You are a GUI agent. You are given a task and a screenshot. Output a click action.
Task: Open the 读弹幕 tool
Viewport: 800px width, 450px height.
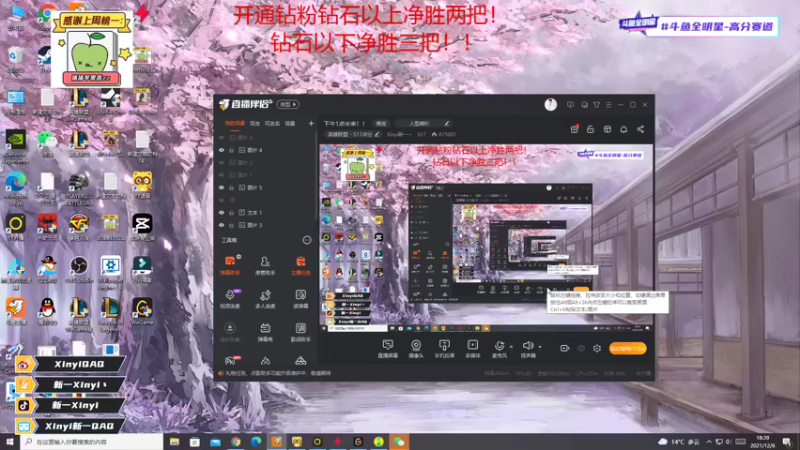point(301,298)
